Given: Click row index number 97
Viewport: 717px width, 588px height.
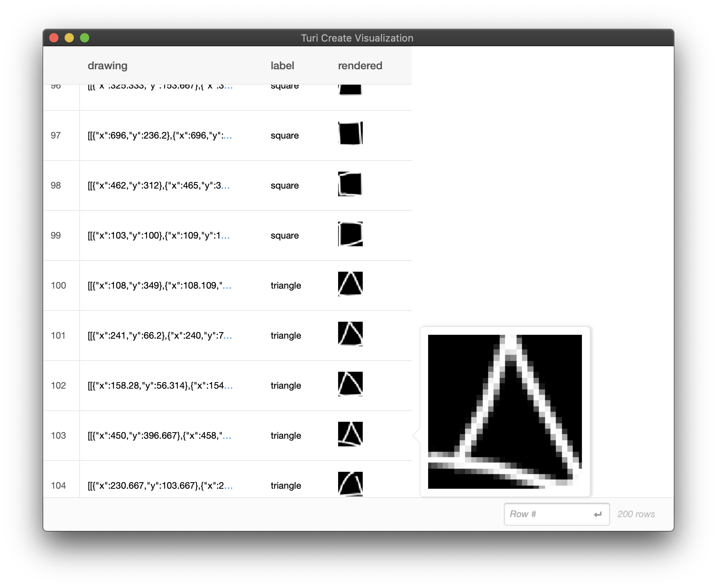Looking at the screenshot, I should click(56, 135).
